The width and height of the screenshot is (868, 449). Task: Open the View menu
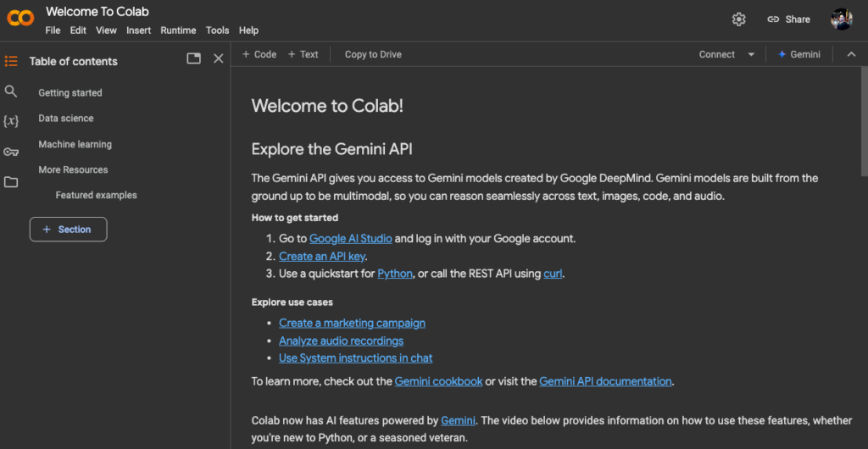point(106,30)
